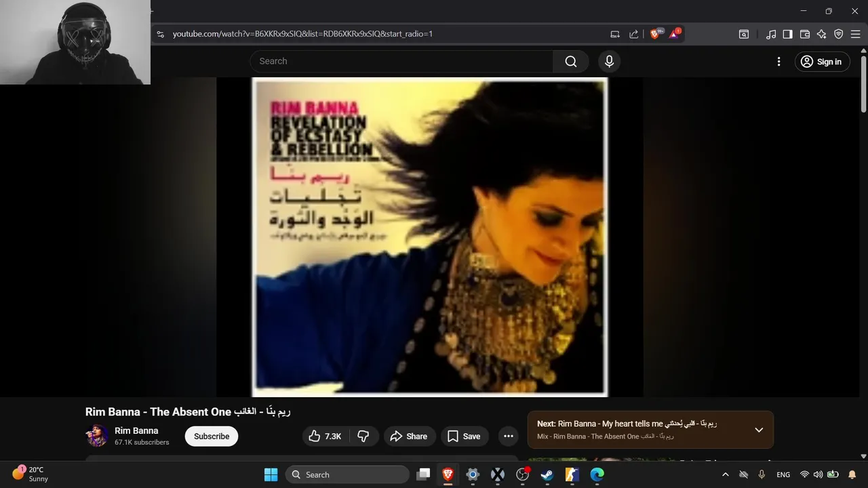
Task: Start voice search with the microphone icon
Action: tap(609, 61)
